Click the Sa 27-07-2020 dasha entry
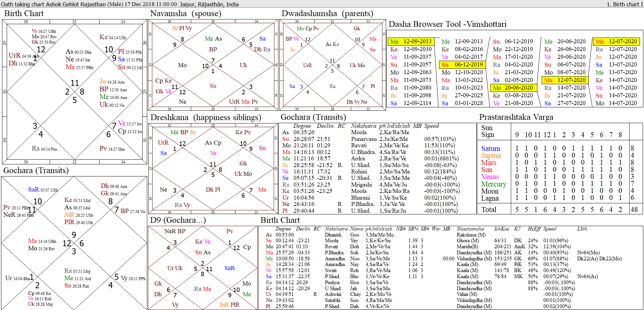 565,103
